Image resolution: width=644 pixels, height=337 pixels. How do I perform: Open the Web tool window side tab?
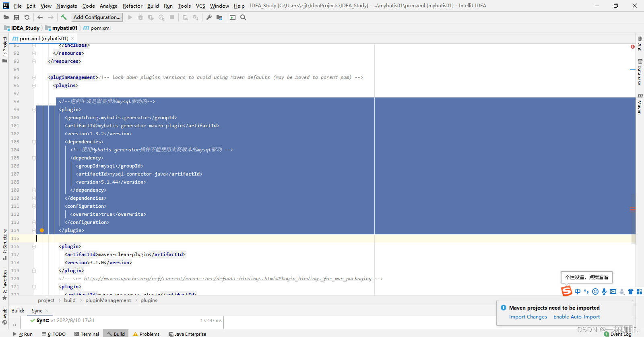tap(4, 316)
